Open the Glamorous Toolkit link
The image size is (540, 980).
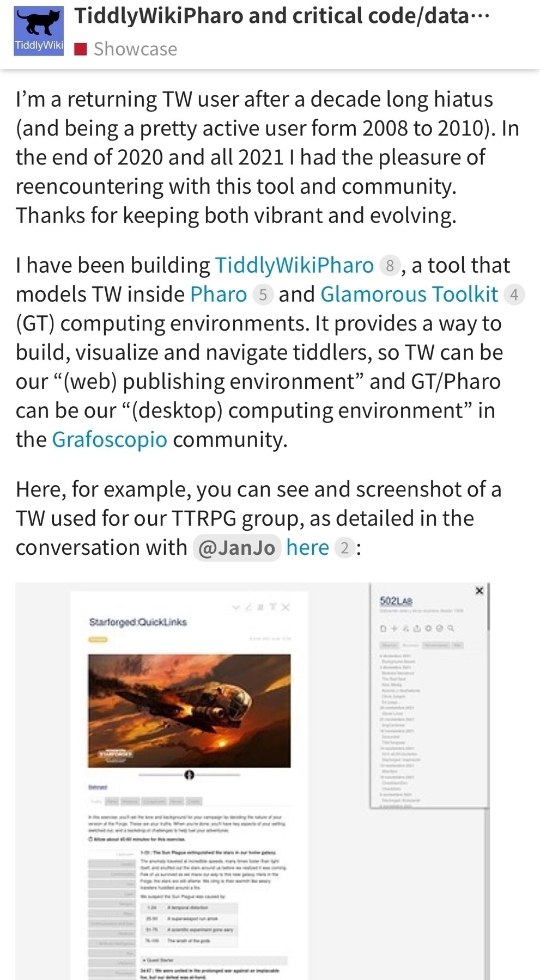[409, 294]
